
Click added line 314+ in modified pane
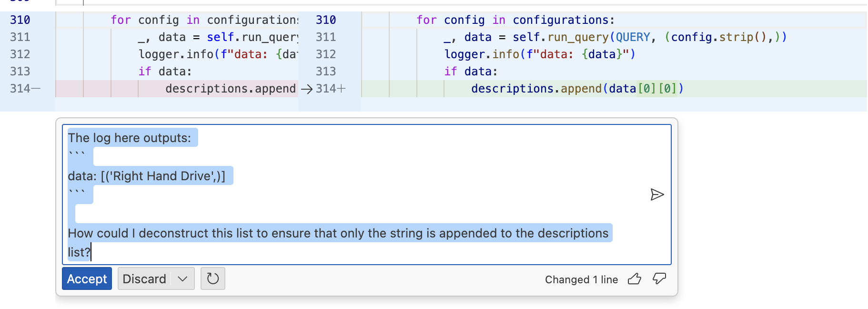pos(331,89)
